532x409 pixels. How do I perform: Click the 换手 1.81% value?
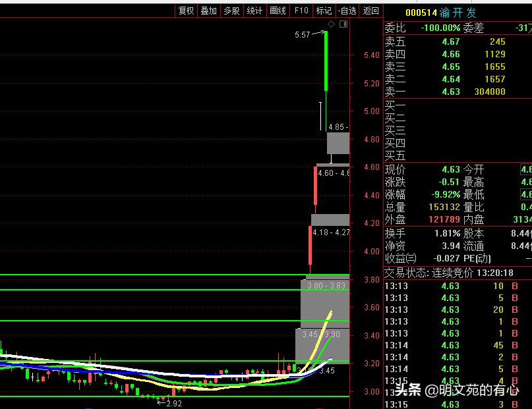click(x=447, y=233)
